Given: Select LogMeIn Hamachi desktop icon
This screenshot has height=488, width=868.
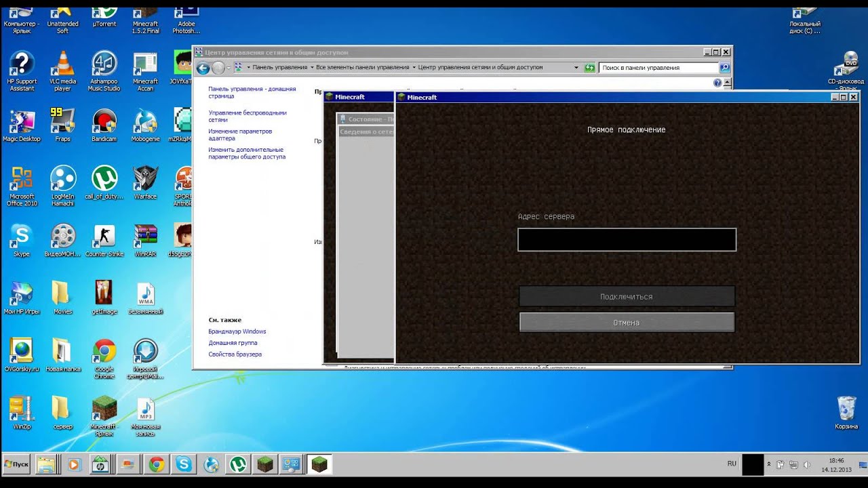Looking at the screenshot, I should [x=62, y=186].
